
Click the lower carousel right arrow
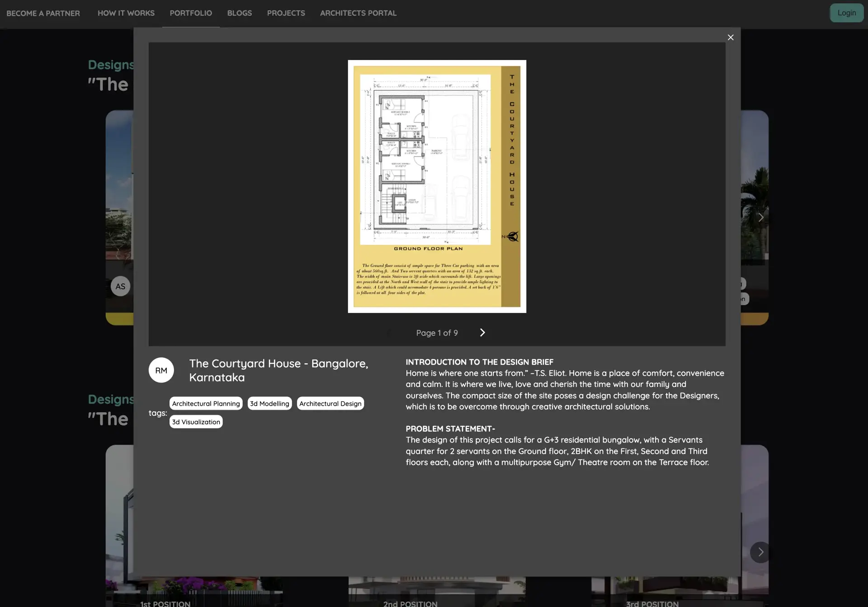pyautogui.click(x=760, y=552)
